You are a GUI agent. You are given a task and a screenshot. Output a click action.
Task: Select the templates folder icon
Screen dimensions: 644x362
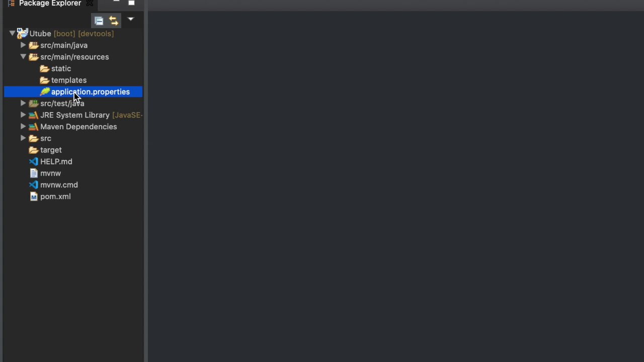44,80
